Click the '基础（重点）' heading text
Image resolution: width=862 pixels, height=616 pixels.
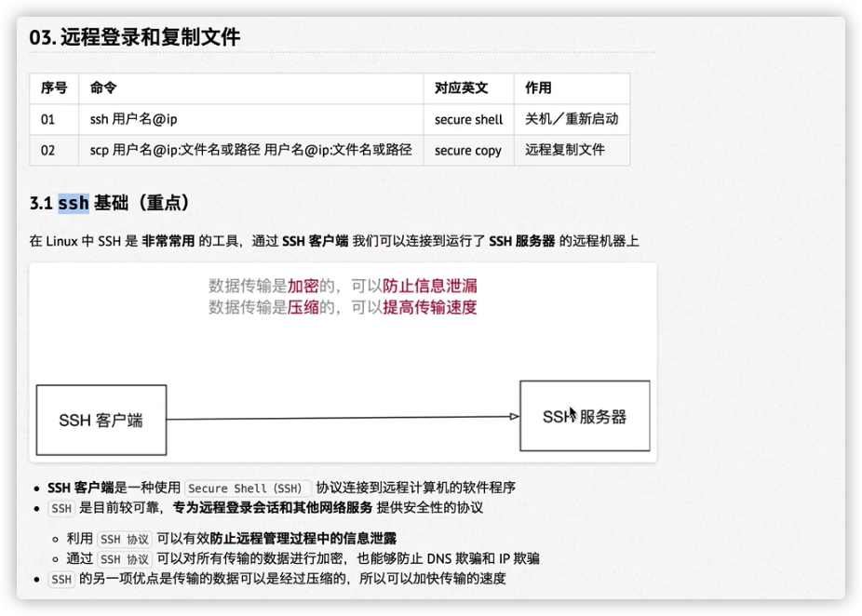(141, 203)
